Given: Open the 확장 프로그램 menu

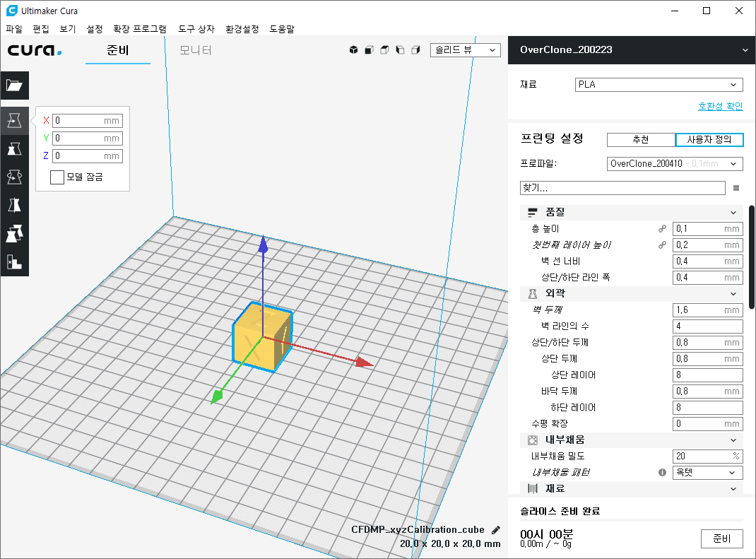Looking at the screenshot, I should [x=140, y=29].
